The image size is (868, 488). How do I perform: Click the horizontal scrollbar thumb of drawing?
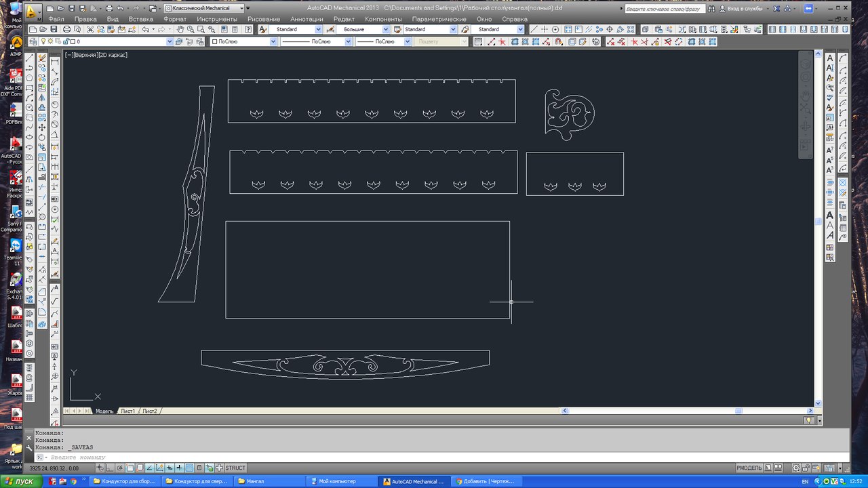tap(738, 411)
